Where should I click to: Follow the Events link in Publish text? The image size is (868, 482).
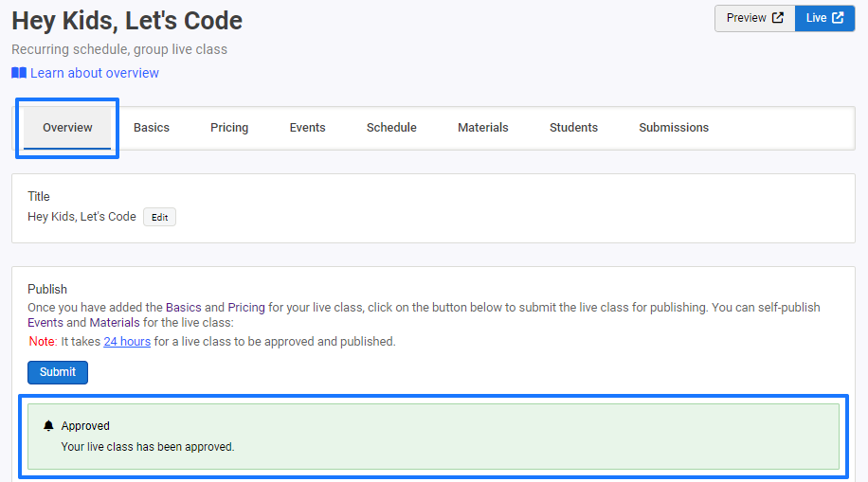pos(45,323)
